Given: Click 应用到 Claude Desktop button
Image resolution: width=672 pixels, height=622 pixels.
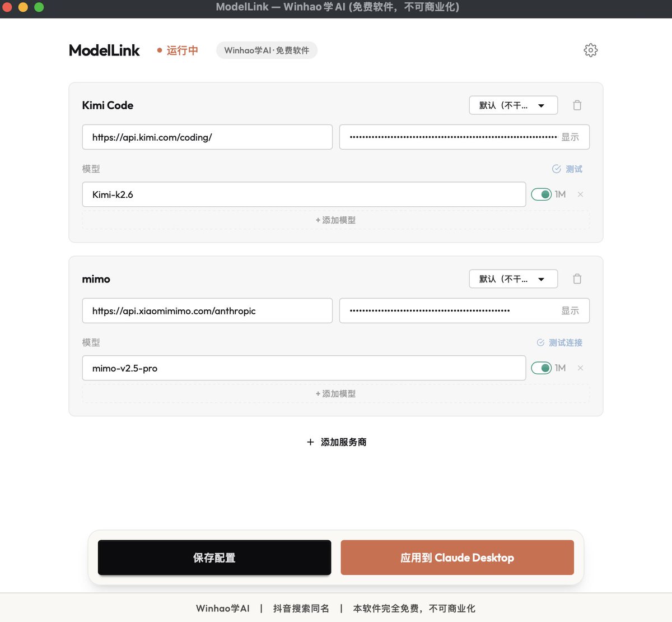Looking at the screenshot, I should click(457, 558).
